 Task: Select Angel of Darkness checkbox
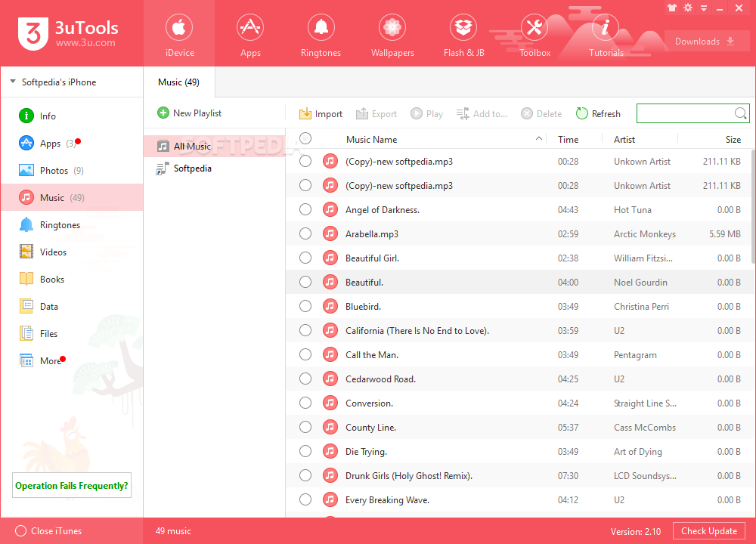[305, 209]
